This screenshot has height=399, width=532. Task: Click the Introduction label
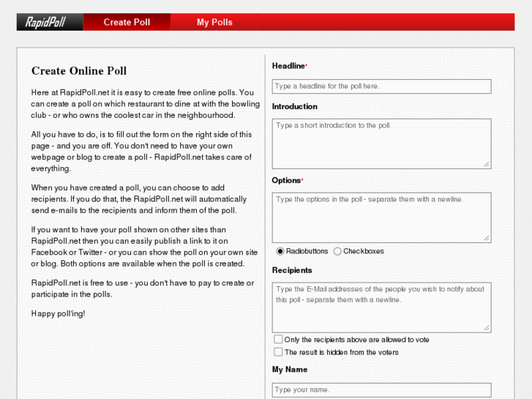click(295, 107)
